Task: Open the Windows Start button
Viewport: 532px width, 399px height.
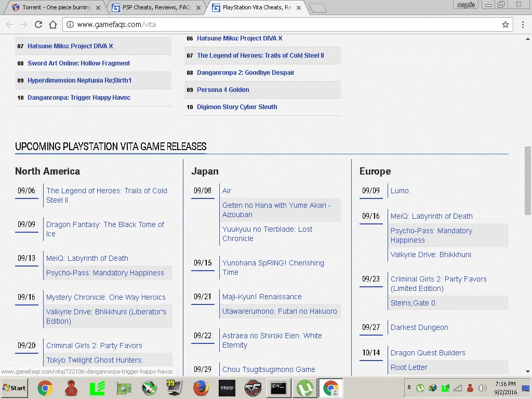Action: [14, 388]
